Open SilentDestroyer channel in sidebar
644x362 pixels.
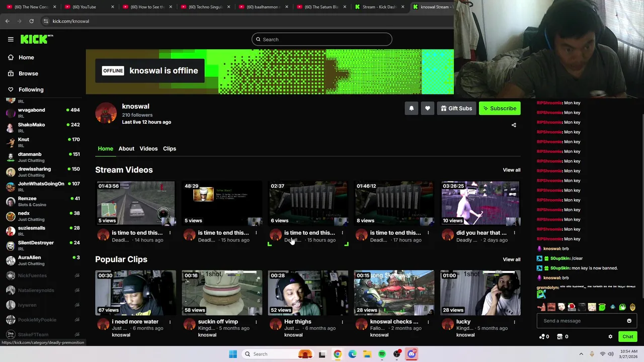click(x=43, y=245)
